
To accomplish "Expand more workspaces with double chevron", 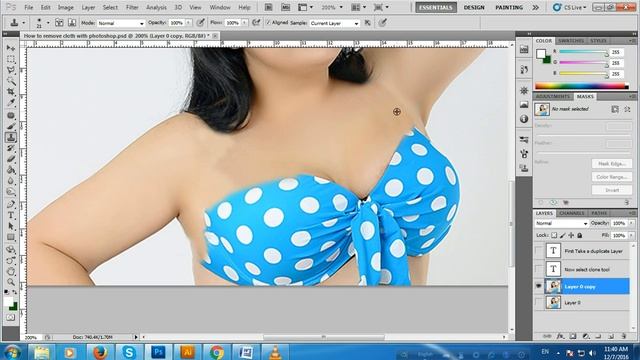I will [x=536, y=7].
